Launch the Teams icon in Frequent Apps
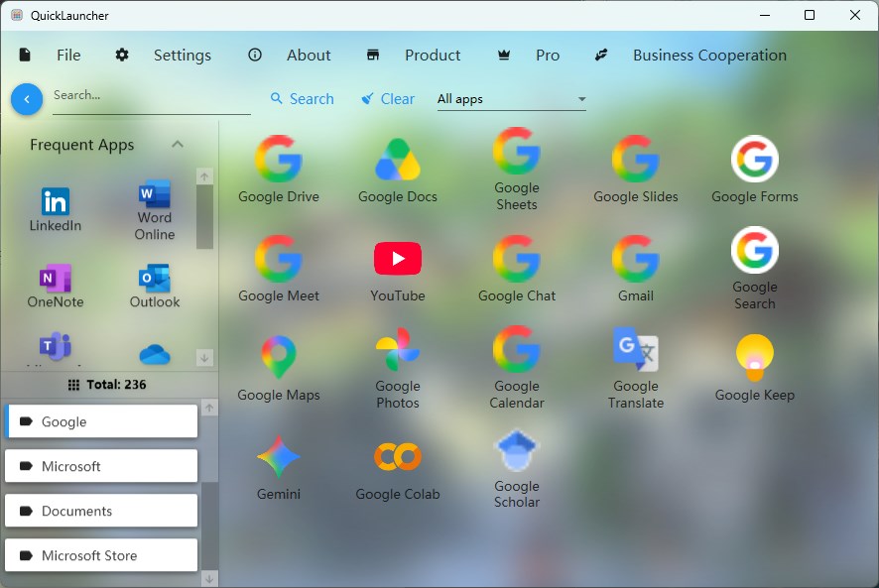Screen dimensions: 879x588 [56, 347]
